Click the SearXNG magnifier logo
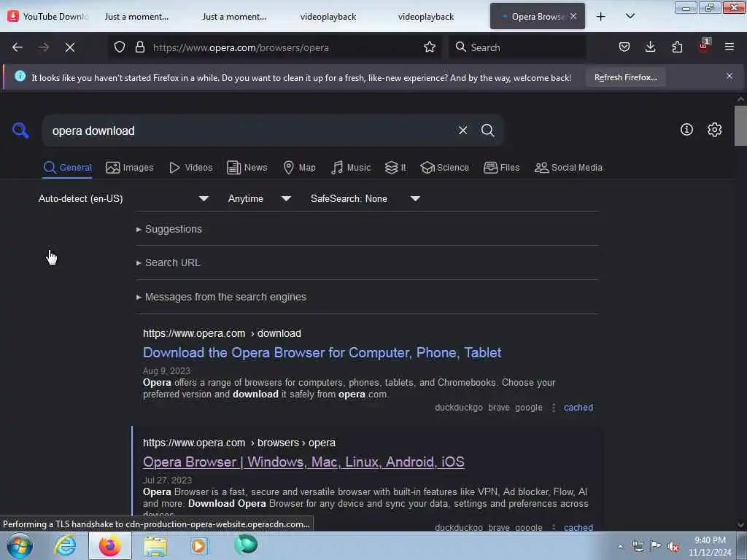This screenshot has width=747, height=560. click(20, 130)
